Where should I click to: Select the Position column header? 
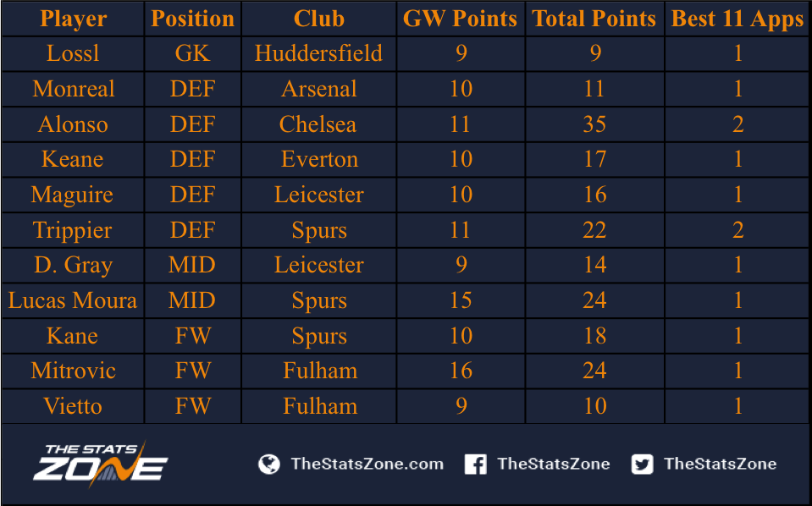193,19
